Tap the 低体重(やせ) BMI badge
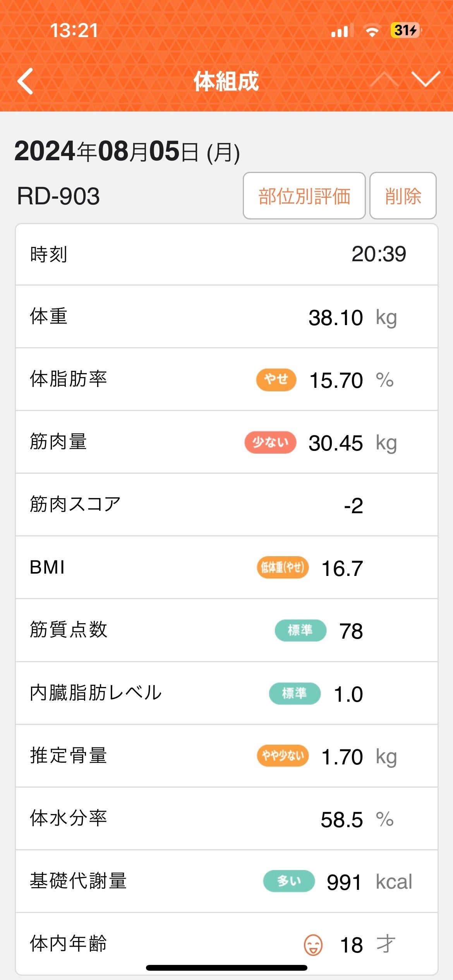 click(x=283, y=568)
